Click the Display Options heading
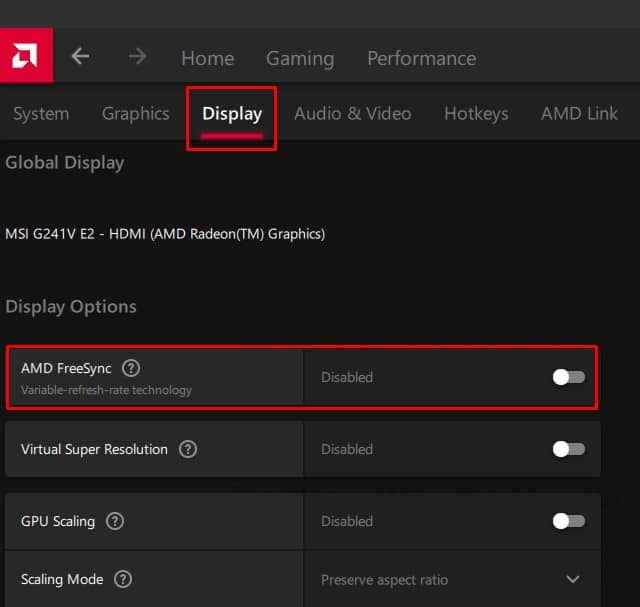This screenshot has width=640, height=607. pyautogui.click(x=71, y=307)
